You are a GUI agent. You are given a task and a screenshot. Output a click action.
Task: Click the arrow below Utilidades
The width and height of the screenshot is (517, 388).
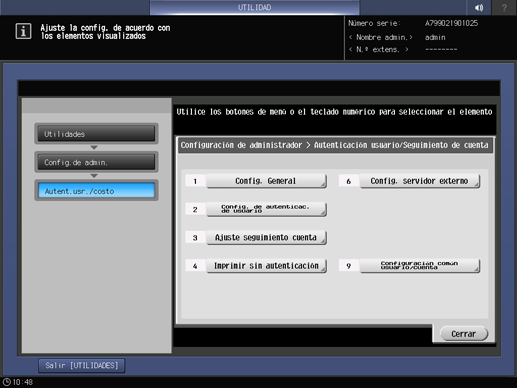[x=94, y=147]
